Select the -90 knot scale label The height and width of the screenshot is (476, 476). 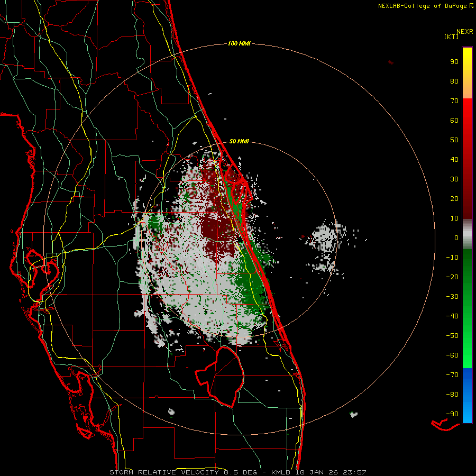(452, 414)
